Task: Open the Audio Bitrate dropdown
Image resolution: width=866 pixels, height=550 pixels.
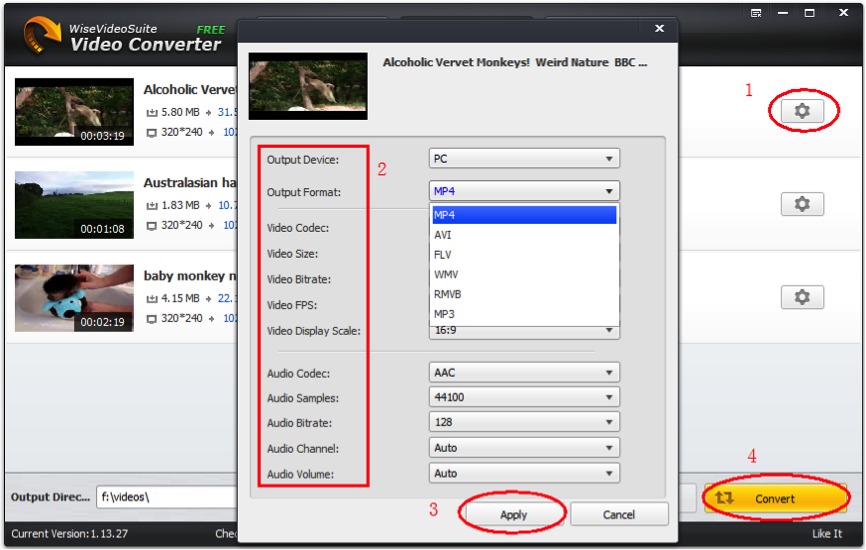Action: pos(524,423)
